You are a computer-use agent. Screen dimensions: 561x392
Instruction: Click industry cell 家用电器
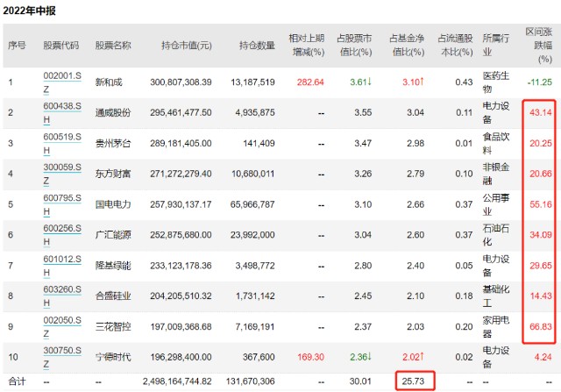[495, 327]
